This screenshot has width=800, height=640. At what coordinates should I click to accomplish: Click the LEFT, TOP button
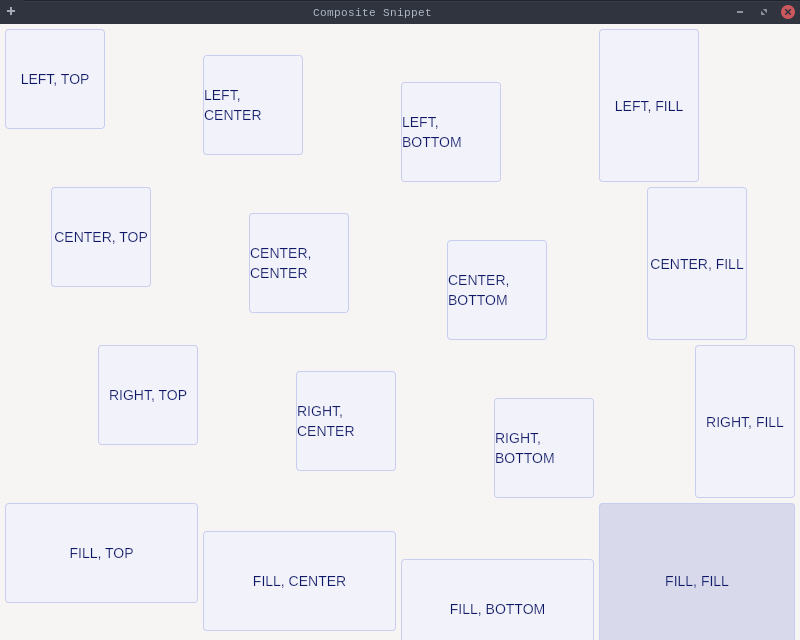pyautogui.click(x=55, y=79)
